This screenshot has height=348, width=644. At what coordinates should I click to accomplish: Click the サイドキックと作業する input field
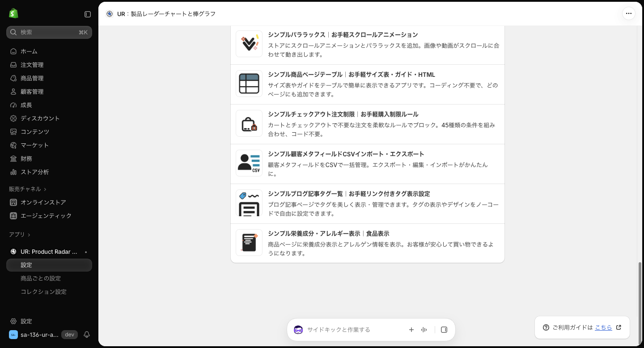tap(355, 330)
